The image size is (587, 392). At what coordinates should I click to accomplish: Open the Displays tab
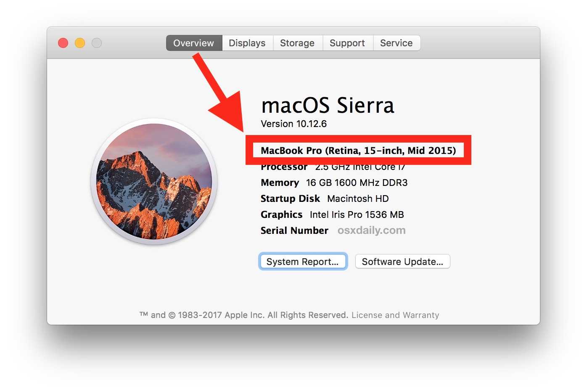[x=247, y=43]
